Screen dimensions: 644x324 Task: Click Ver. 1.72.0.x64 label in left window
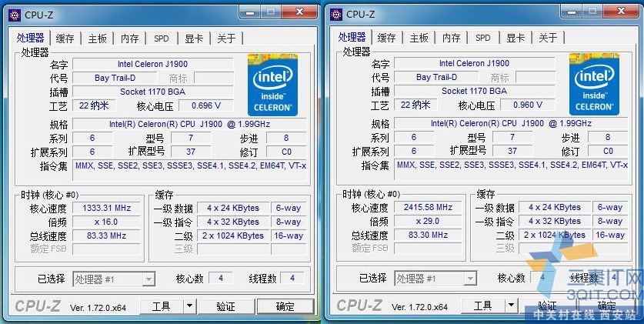coord(98,308)
